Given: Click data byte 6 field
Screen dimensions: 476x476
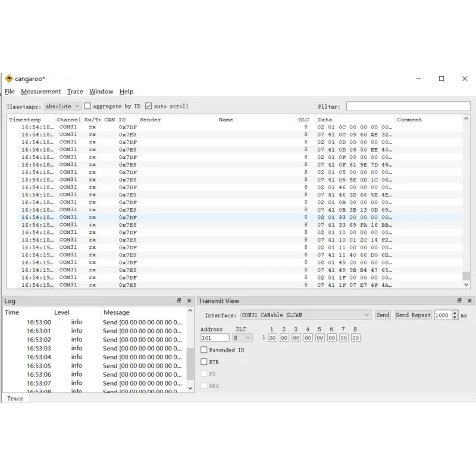Looking at the screenshot, I should coord(331,337).
